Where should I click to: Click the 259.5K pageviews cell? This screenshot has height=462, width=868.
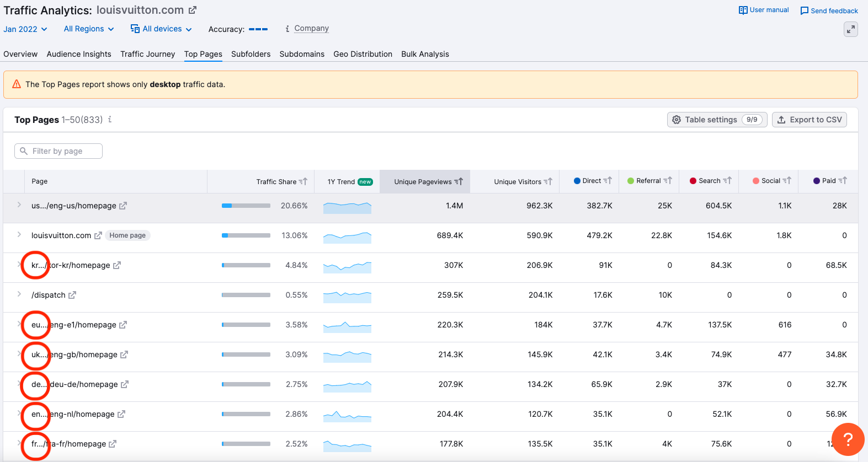tap(450, 295)
